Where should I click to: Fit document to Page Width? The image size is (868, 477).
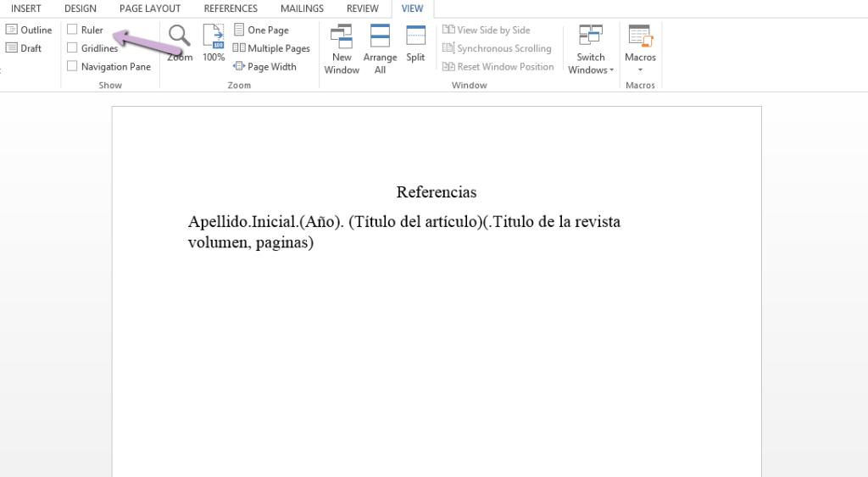click(264, 67)
